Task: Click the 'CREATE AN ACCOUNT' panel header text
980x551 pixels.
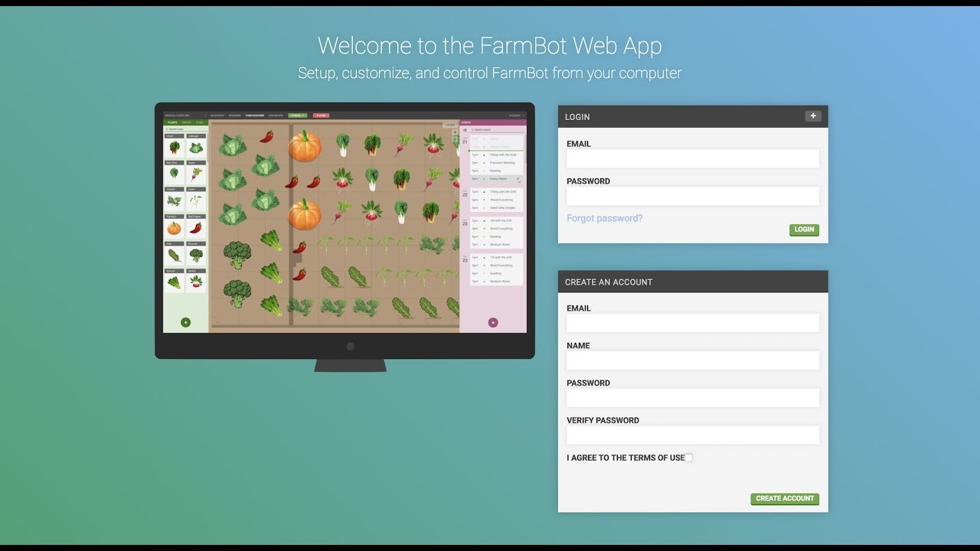Action: [x=609, y=282]
